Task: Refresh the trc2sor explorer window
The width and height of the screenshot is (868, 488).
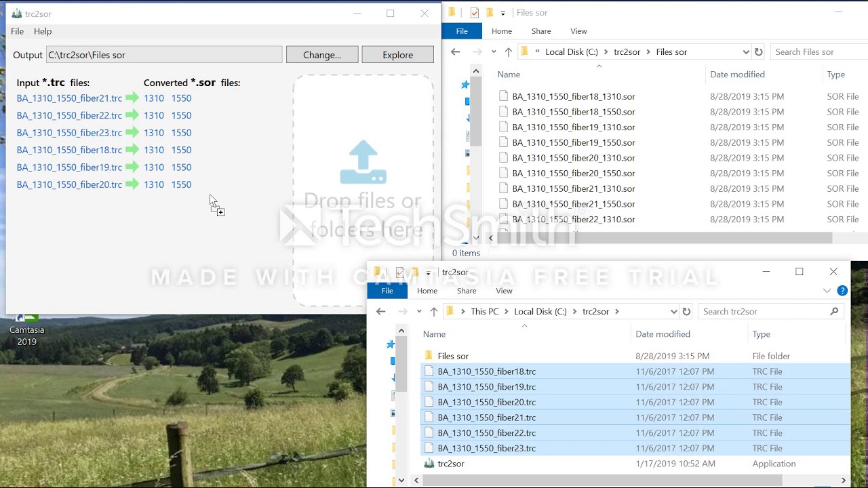Action: coord(686,312)
